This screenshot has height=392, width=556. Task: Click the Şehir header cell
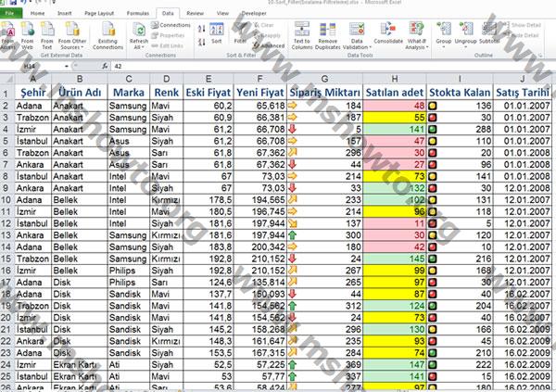[x=33, y=93]
